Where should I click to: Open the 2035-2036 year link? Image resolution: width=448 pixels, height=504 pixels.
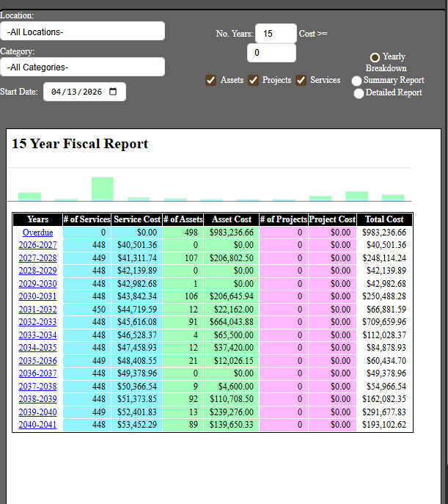[x=37, y=361]
